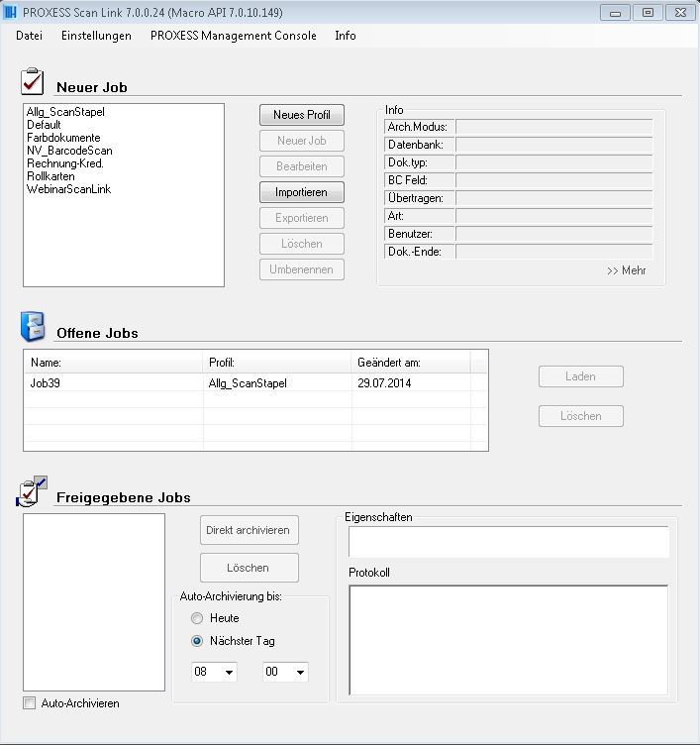
Task: Open the Info menu
Action: (x=346, y=36)
